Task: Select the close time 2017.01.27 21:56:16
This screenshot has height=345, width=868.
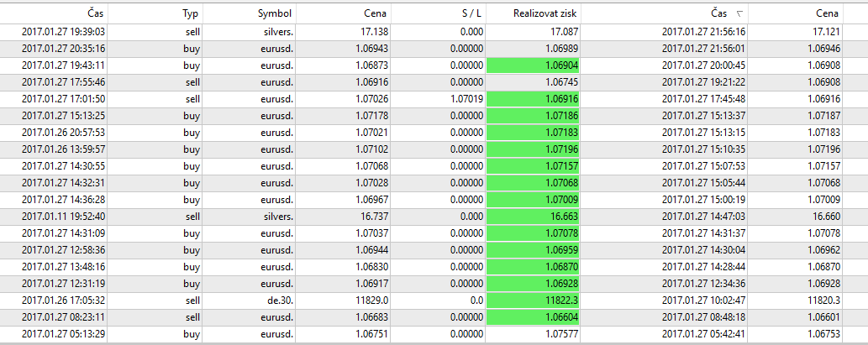Action: click(x=703, y=32)
